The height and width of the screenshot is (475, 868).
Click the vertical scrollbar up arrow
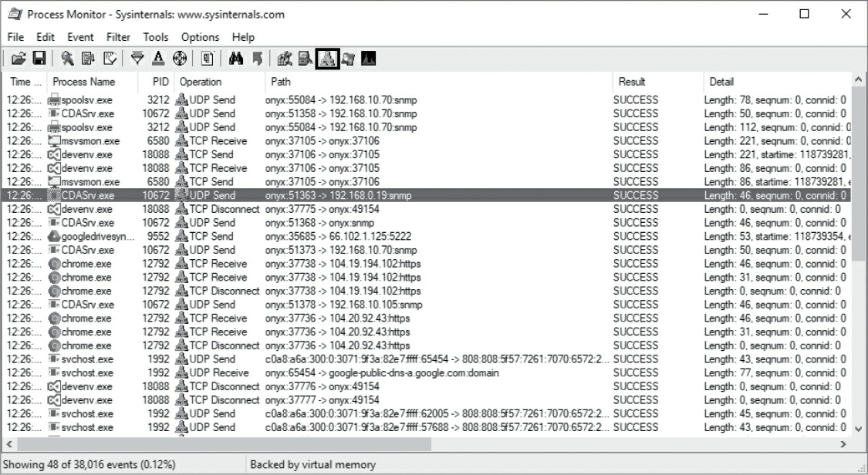[x=859, y=79]
